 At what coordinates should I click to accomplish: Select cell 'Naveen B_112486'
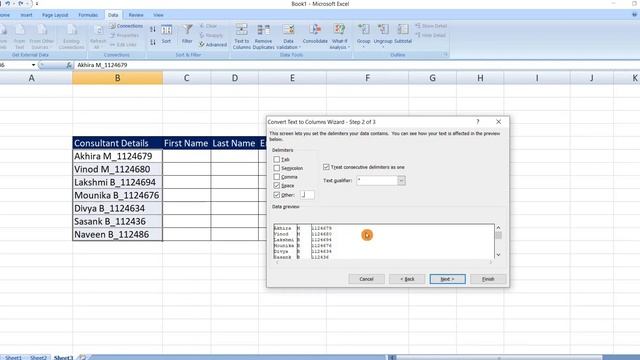(x=118, y=234)
